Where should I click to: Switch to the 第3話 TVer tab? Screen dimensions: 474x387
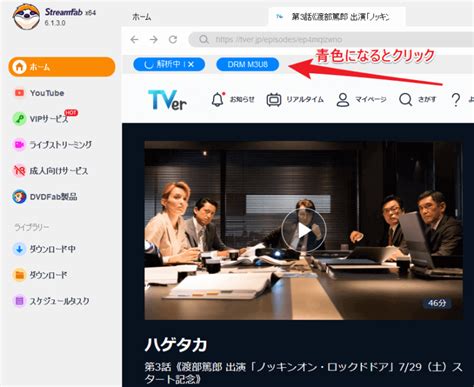click(x=337, y=17)
